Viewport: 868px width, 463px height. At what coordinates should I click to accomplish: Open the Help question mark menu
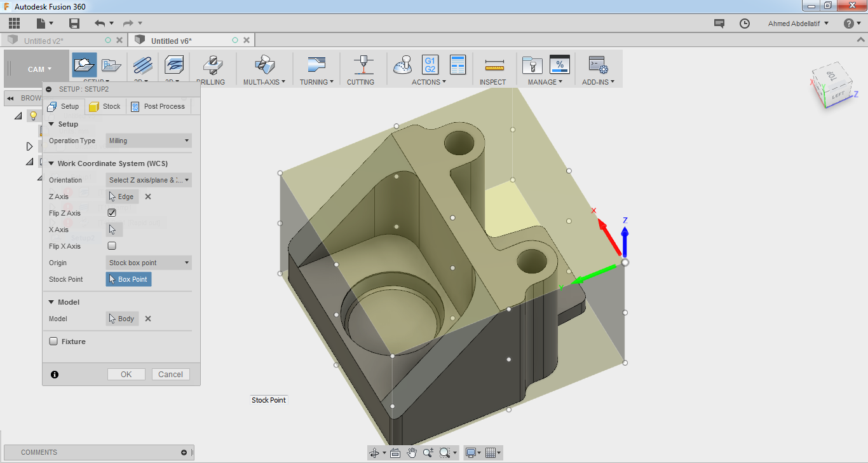(x=852, y=24)
